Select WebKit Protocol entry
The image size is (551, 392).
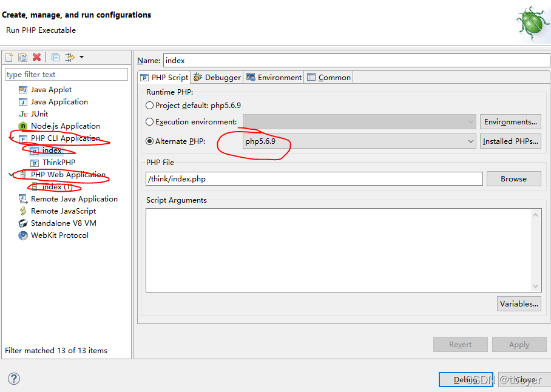[x=59, y=235]
